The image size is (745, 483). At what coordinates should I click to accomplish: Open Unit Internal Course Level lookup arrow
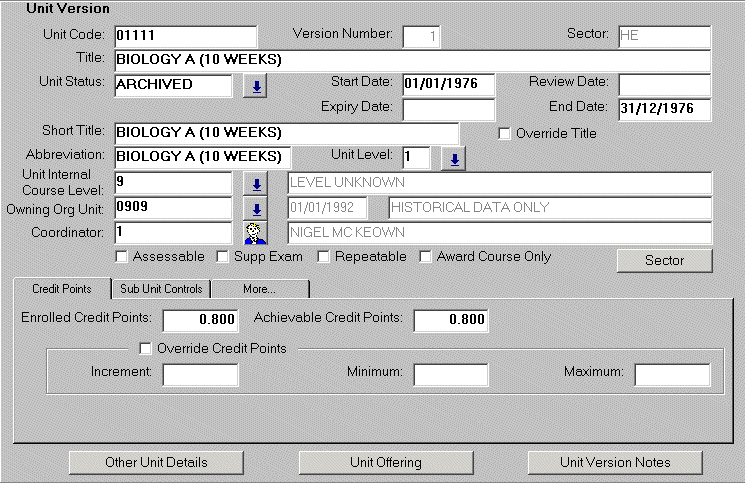pos(256,184)
